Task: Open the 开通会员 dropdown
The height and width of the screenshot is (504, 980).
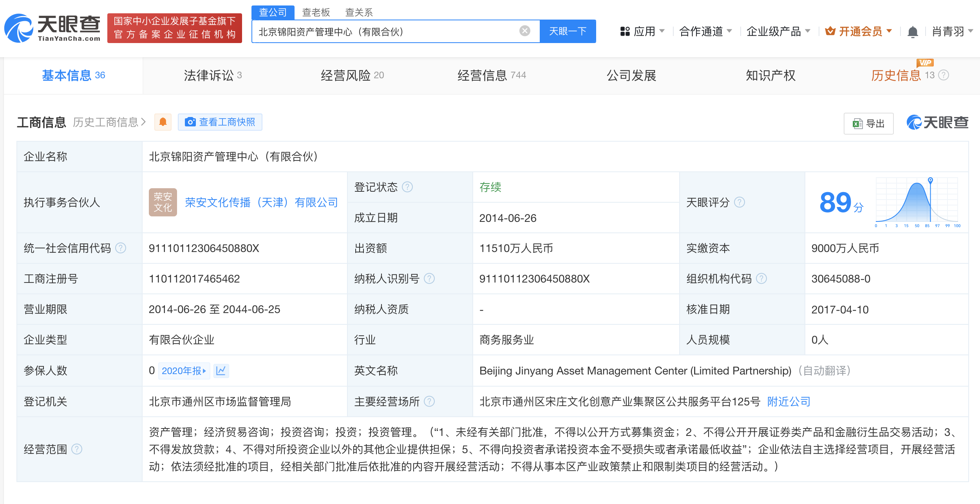Action: pyautogui.click(x=859, y=31)
